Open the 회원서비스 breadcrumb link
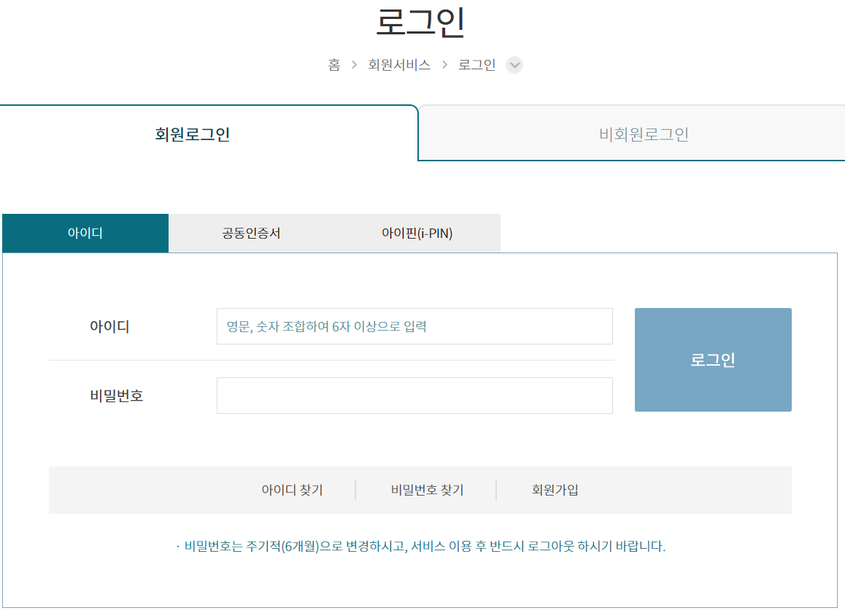This screenshot has height=616, width=845. pyautogui.click(x=398, y=65)
